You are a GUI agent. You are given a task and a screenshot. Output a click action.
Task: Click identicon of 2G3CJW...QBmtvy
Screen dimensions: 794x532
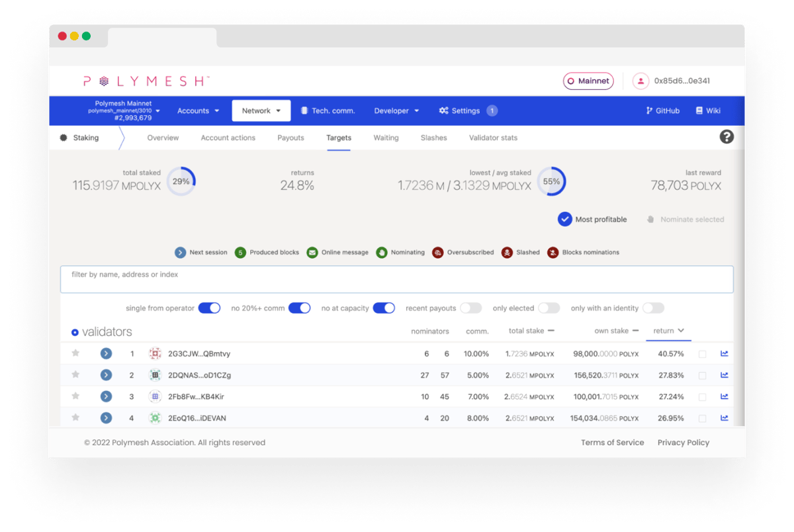point(155,354)
